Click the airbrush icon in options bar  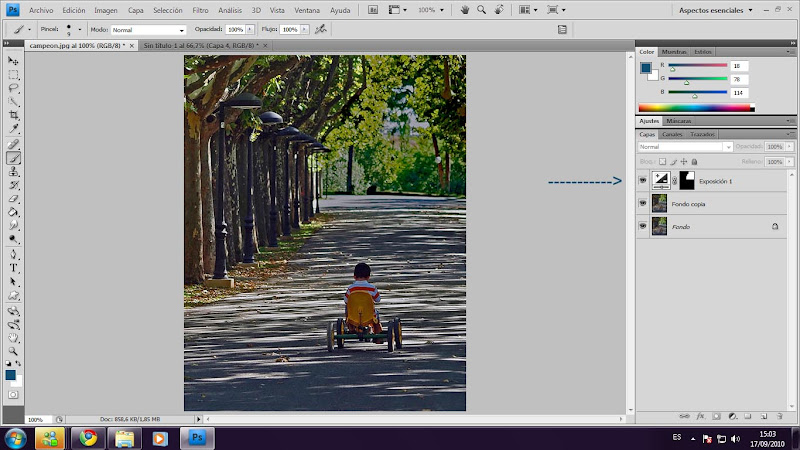point(320,30)
